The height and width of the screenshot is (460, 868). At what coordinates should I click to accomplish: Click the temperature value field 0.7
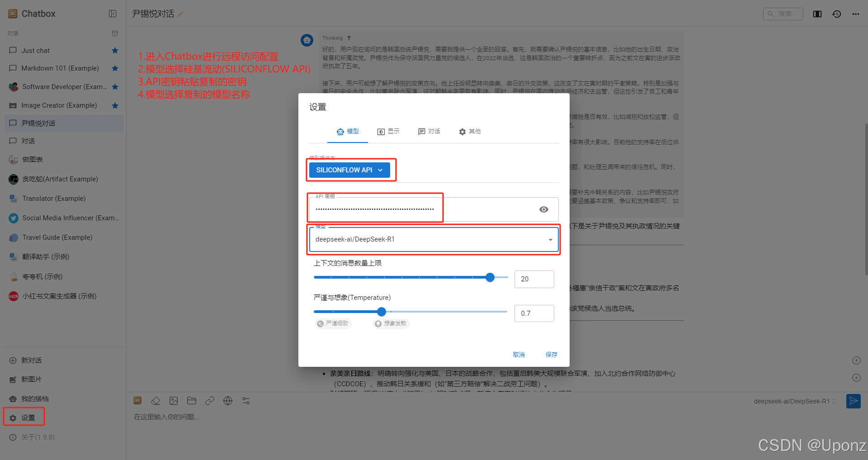pyautogui.click(x=534, y=313)
